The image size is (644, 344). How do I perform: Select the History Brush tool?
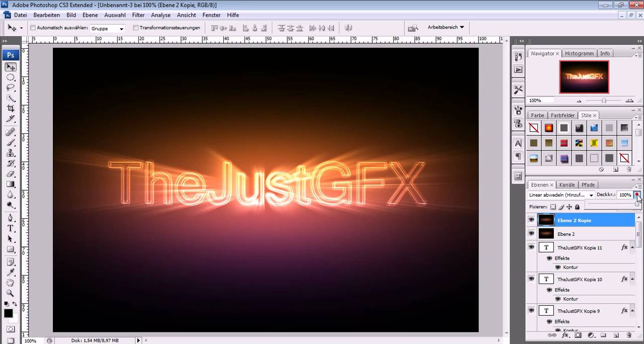pyautogui.click(x=11, y=163)
